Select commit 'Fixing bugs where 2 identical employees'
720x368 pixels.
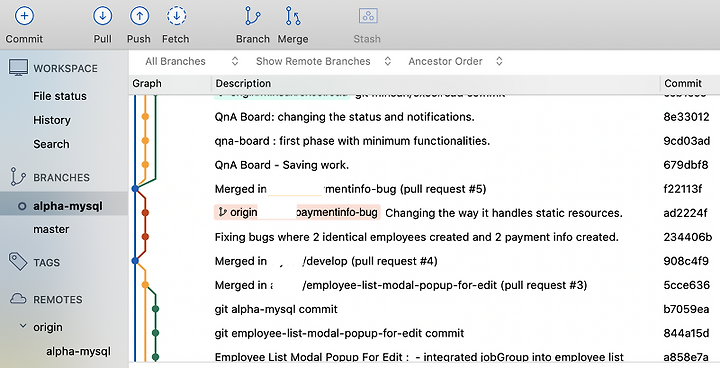[416, 237]
